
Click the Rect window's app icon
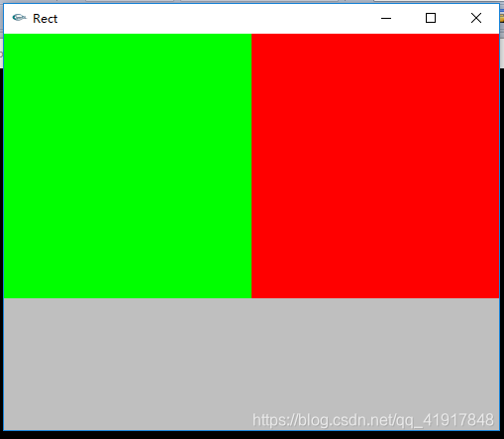pos(19,18)
